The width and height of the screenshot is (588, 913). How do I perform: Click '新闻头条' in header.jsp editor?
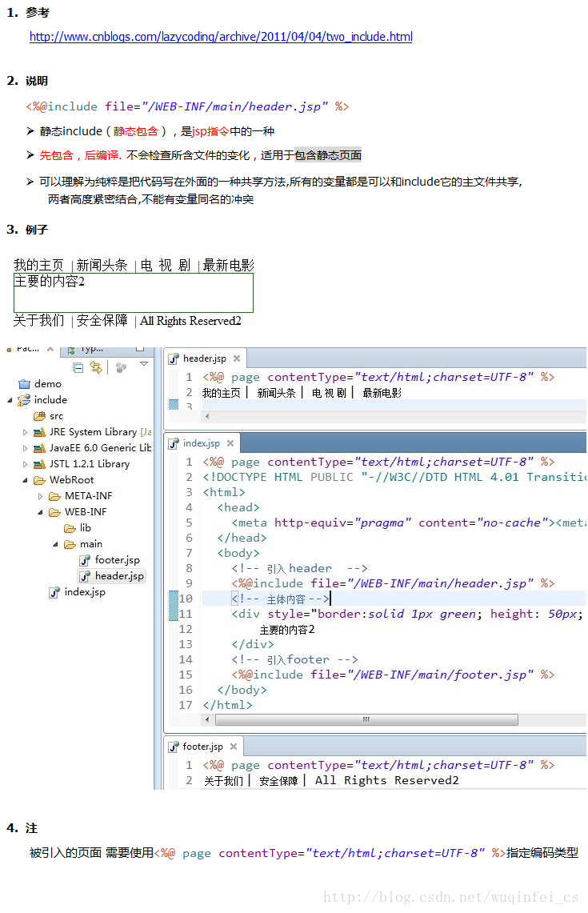click(x=277, y=393)
